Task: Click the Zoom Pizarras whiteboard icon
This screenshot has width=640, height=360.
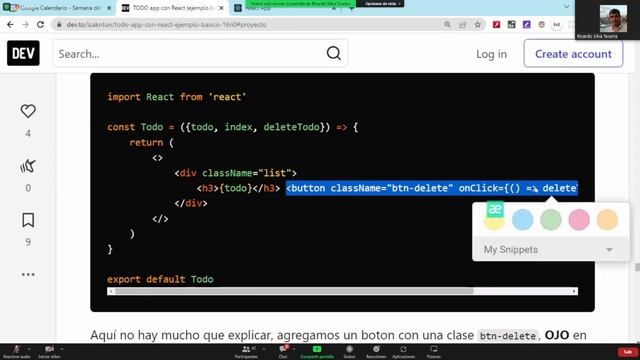Action: pyautogui.click(x=433, y=351)
